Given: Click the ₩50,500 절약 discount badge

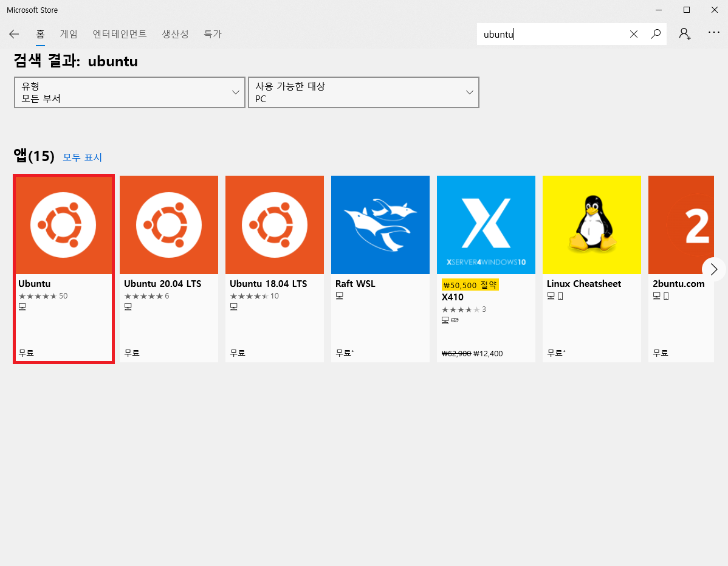Looking at the screenshot, I should (x=470, y=285).
